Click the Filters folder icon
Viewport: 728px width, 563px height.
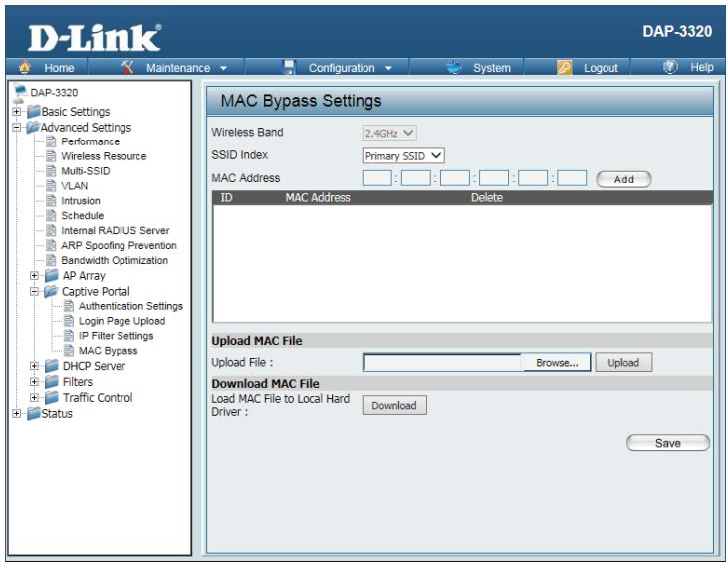tap(52, 382)
